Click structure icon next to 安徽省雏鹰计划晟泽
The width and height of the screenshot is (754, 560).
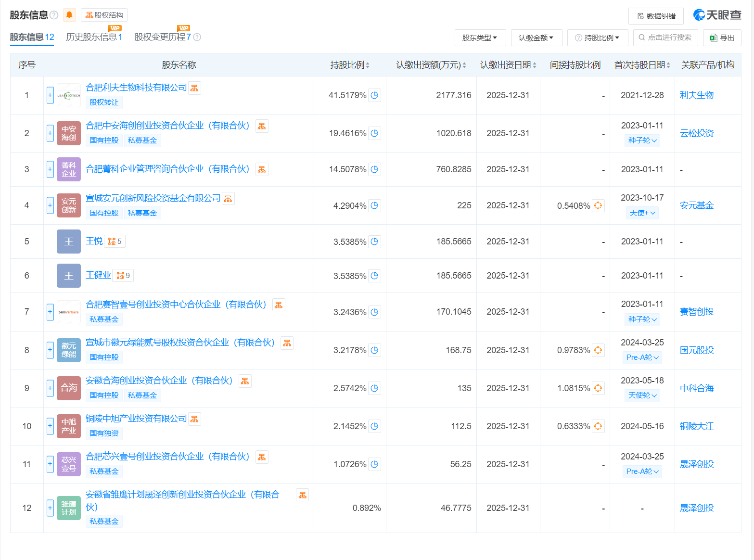(x=303, y=495)
